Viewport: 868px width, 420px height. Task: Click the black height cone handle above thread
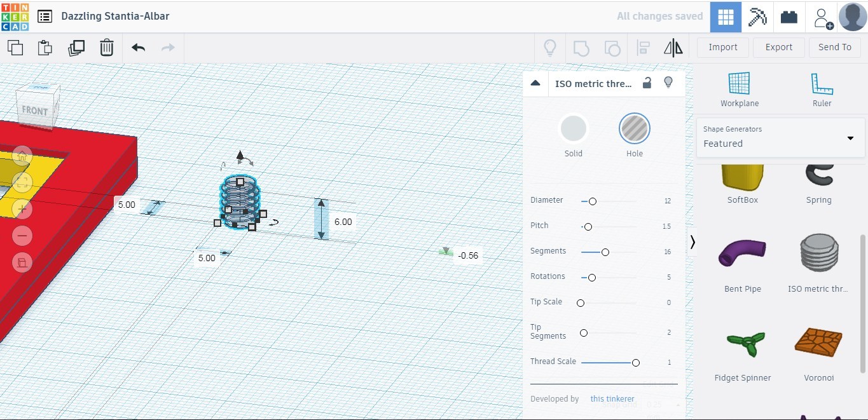click(240, 155)
